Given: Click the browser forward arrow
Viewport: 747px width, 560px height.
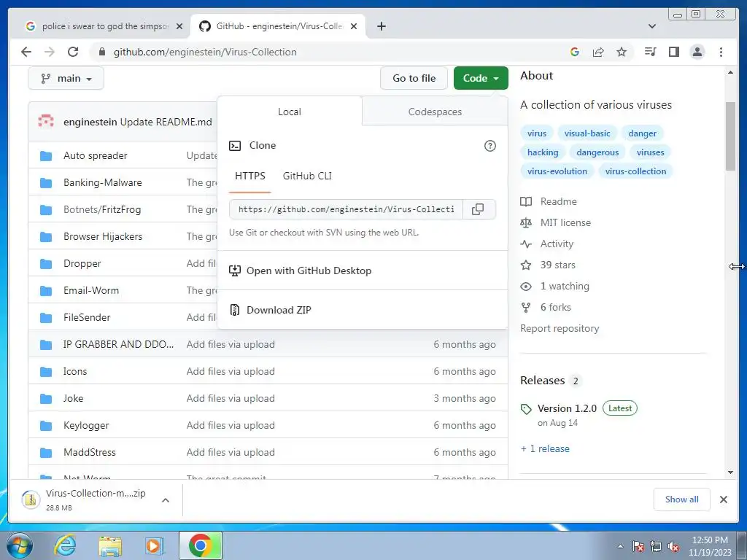Looking at the screenshot, I should pos(50,52).
